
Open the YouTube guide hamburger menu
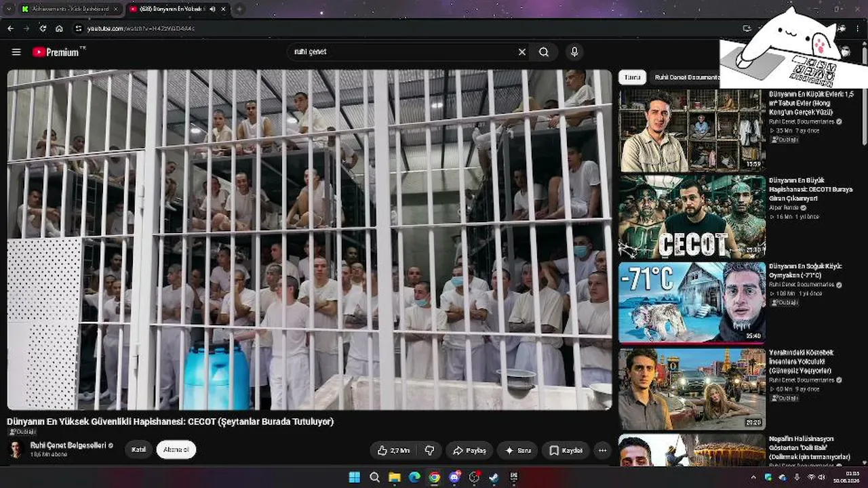[x=16, y=52]
